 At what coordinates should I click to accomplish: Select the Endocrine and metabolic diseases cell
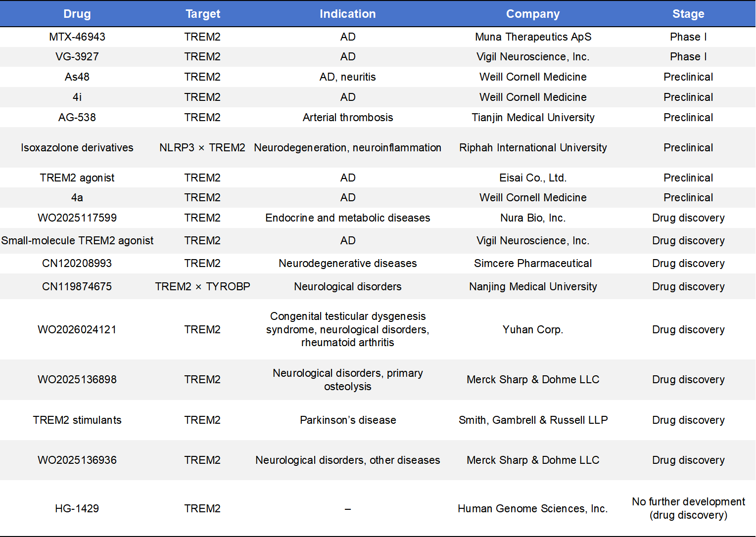click(x=347, y=218)
